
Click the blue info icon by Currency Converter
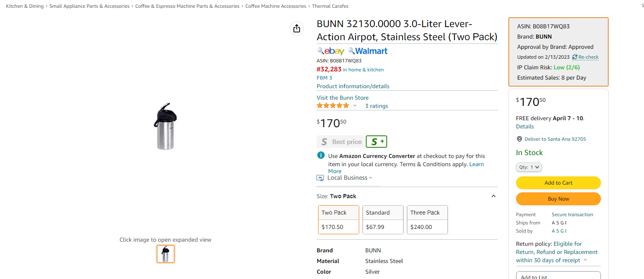pyautogui.click(x=321, y=156)
